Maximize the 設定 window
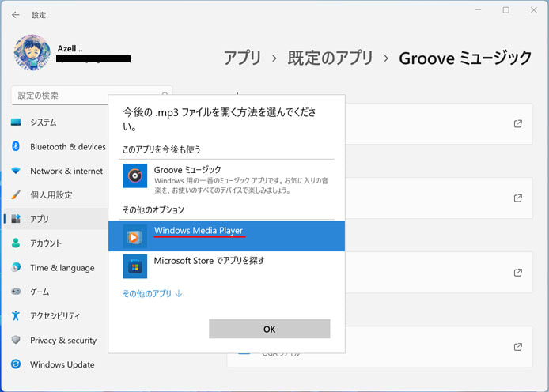549x392 pixels. pyautogui.click(x=506, y=10)
